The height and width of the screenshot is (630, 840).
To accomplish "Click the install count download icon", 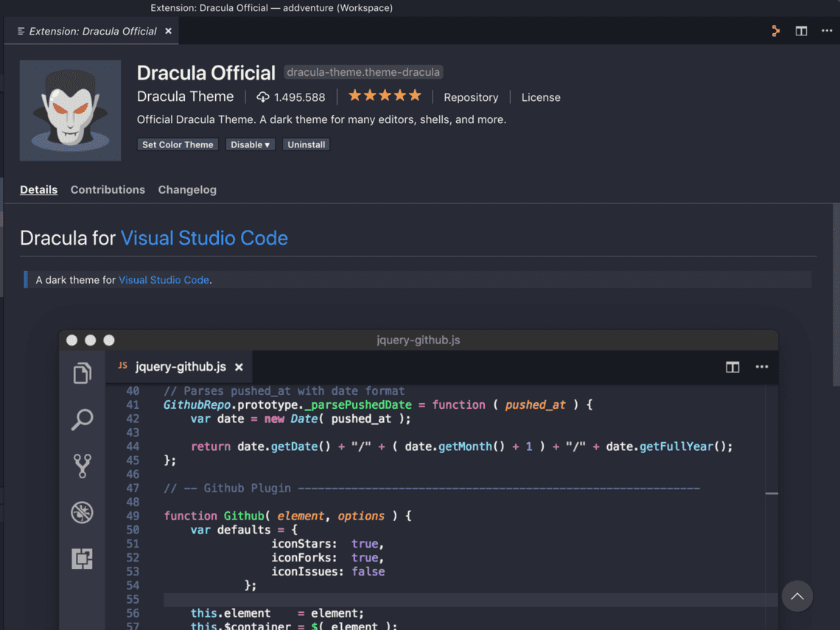I will (x=262, y=97).
